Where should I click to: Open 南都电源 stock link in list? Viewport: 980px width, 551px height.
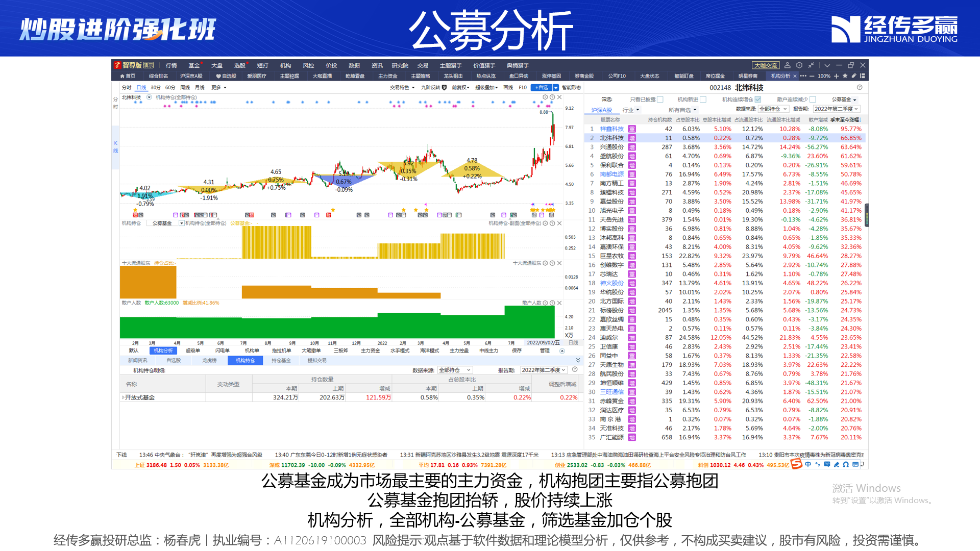[611, 174]
